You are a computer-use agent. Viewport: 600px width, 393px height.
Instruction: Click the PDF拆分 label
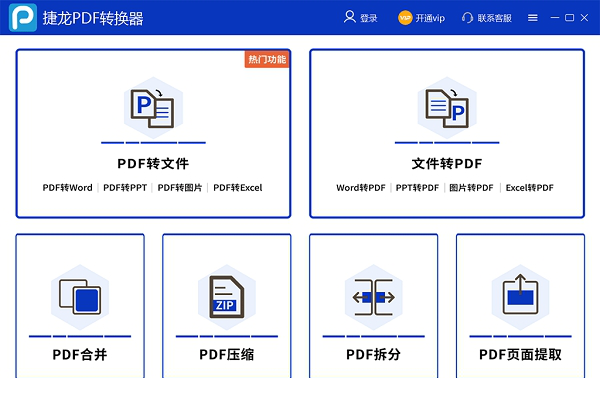[x=373, y=355]
